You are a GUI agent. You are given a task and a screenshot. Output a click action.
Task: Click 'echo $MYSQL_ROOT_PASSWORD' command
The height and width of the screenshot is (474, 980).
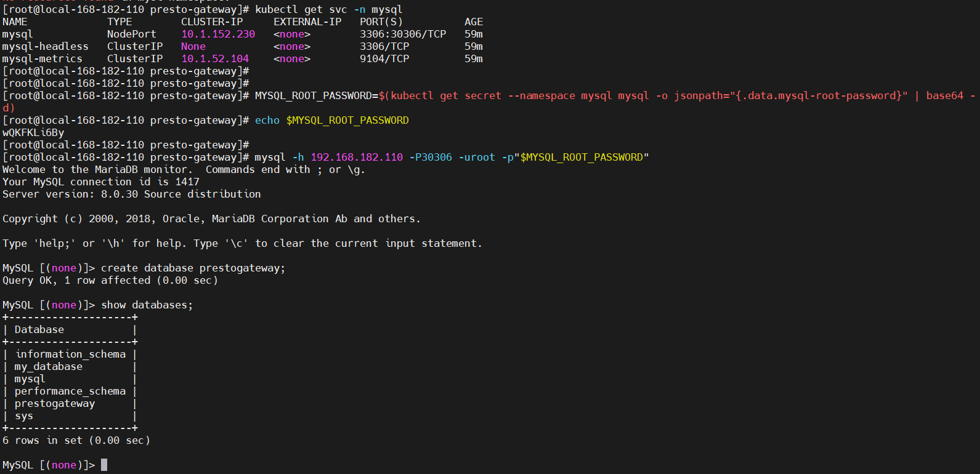pos(332,121)
